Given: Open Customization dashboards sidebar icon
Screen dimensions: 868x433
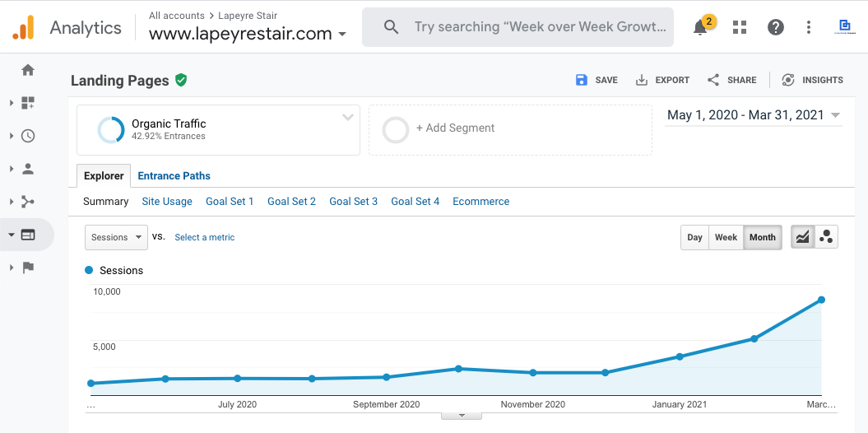Looking at the screenshot, I should [x=28, y=103].
